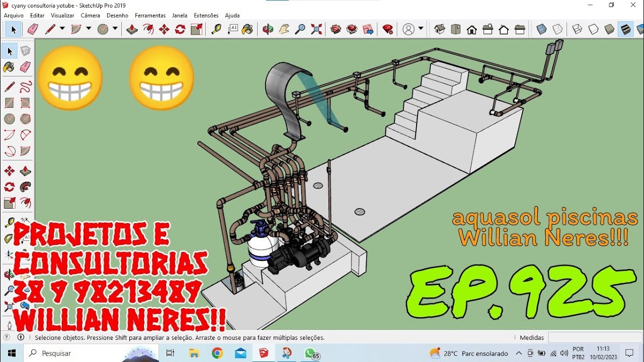Viewport: 644px width, 362px height.
Task: Select the Eraser tool in top toolbar
Action: (33, 29)
